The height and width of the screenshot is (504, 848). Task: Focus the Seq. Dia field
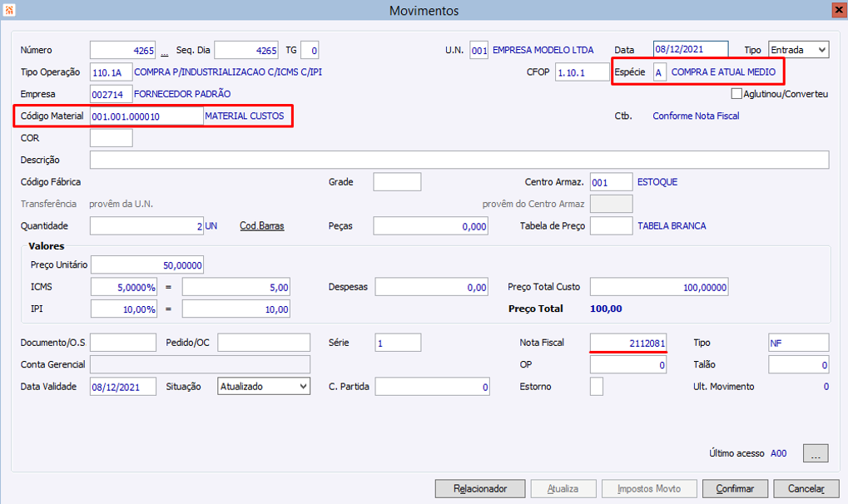(x=246, y=50)
